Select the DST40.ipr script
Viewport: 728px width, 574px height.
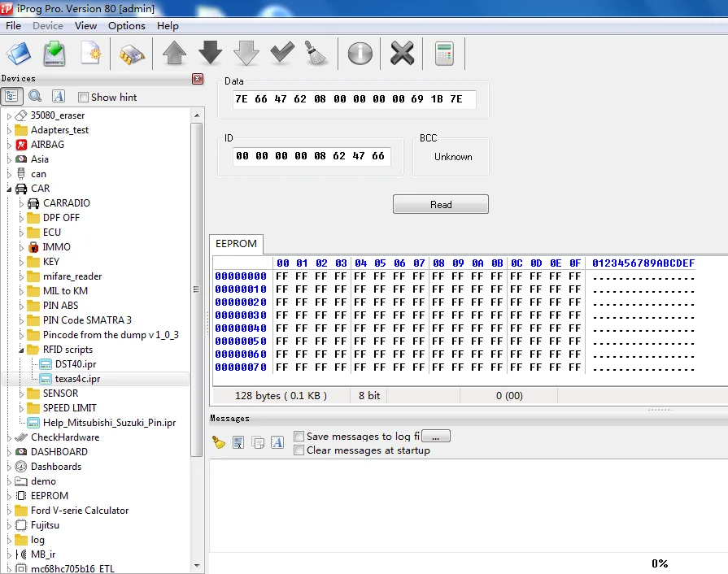75,364
